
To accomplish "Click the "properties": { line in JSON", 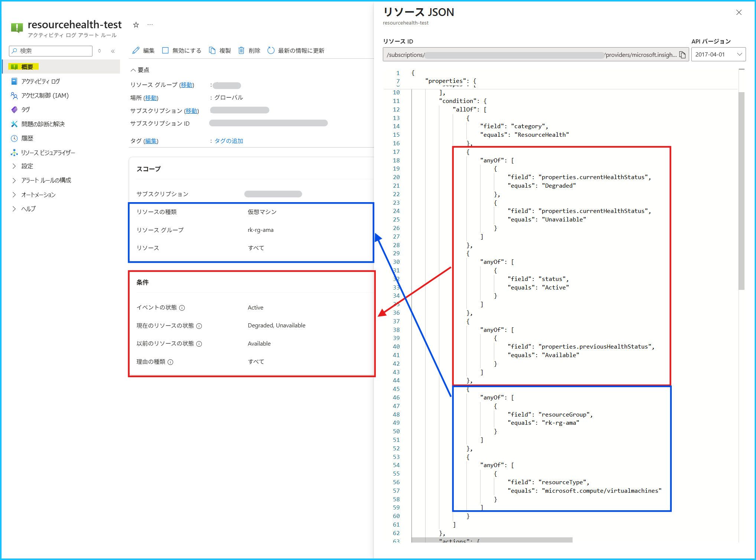I will pos(450,81).
